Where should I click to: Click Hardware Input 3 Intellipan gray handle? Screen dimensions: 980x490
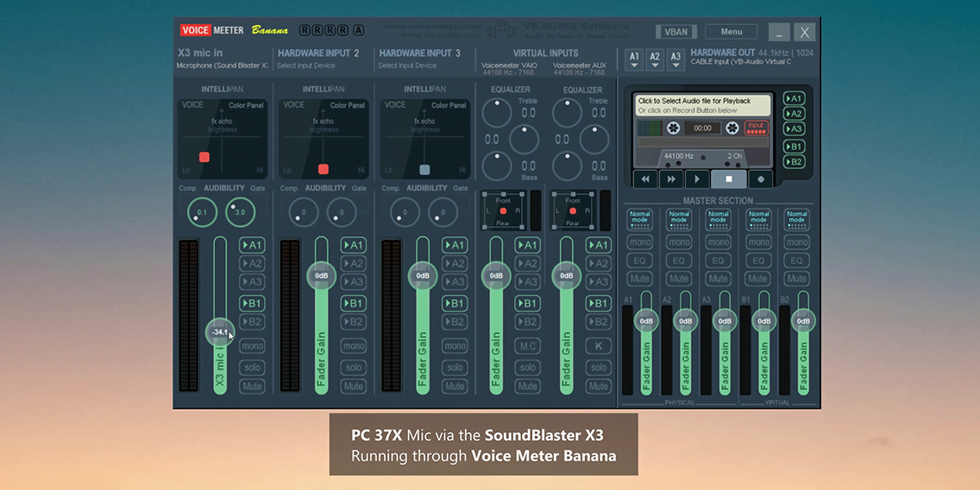pos(424,169)
